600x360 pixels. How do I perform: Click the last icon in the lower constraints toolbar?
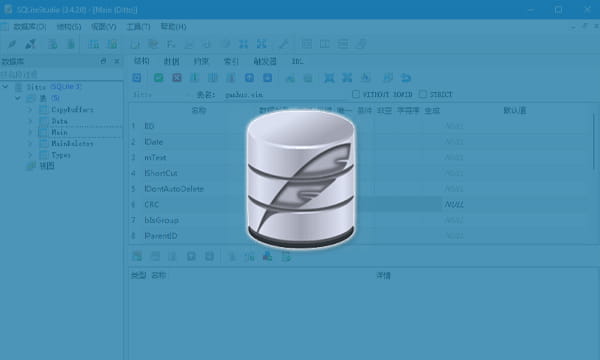286,256
